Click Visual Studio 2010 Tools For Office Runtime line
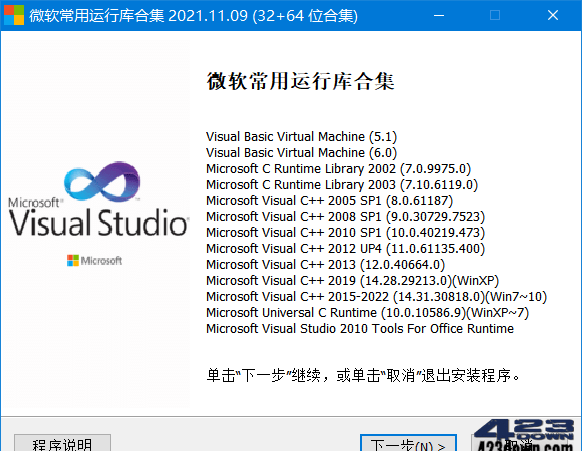Image resolution: width=582 pixels, height=451 pixels. click(360, 329)
